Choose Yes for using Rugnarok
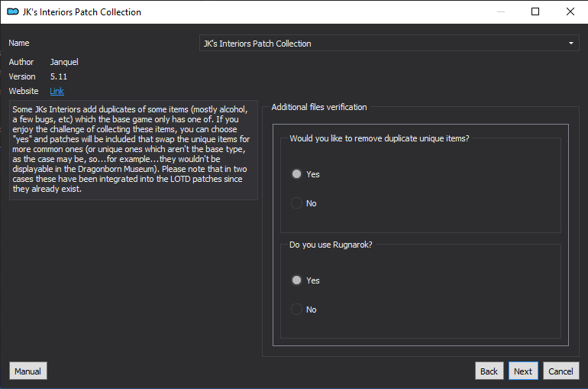The image size is (588, 389). 296,280
